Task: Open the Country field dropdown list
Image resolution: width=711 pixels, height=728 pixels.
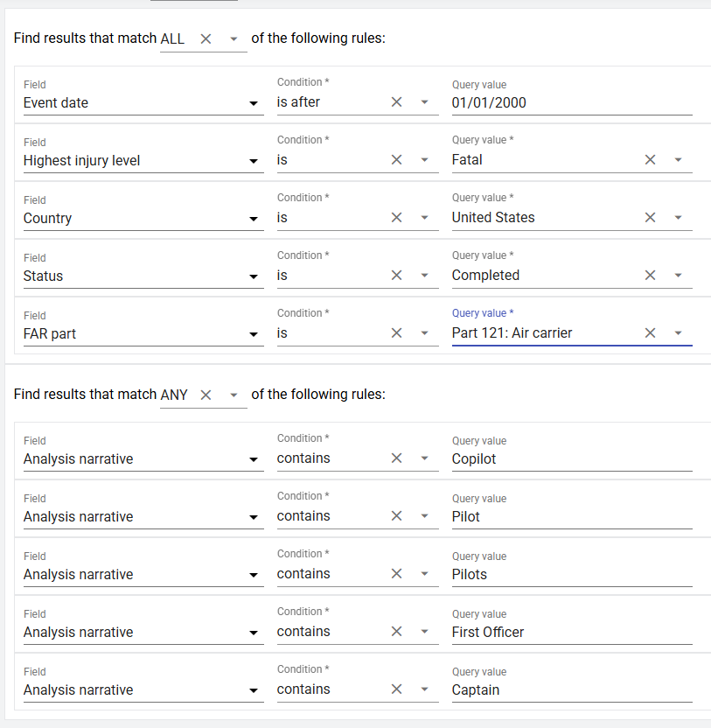Action: [254, 219]
